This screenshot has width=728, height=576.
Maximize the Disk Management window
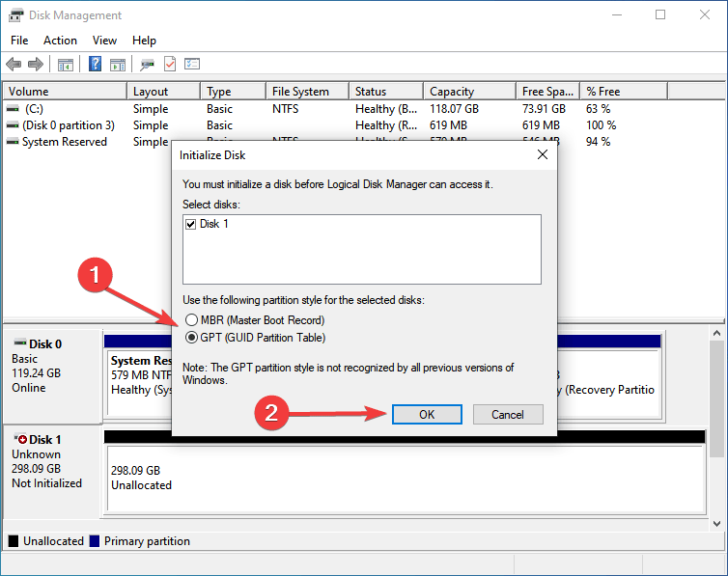point(660,14)
